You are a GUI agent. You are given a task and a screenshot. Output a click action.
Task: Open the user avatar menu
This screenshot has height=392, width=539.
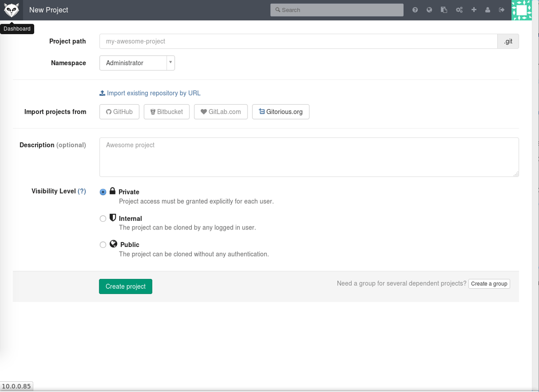[x=521, y=9]
